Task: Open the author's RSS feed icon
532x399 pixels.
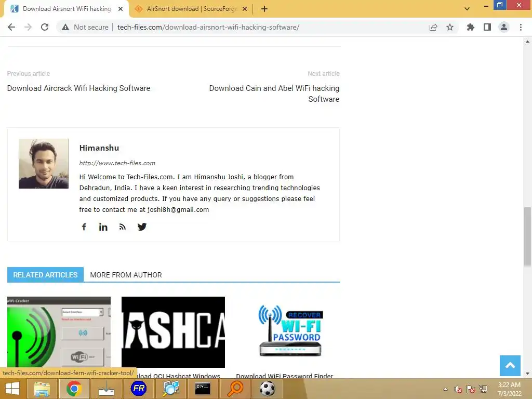Action: [x=123, y=227]
